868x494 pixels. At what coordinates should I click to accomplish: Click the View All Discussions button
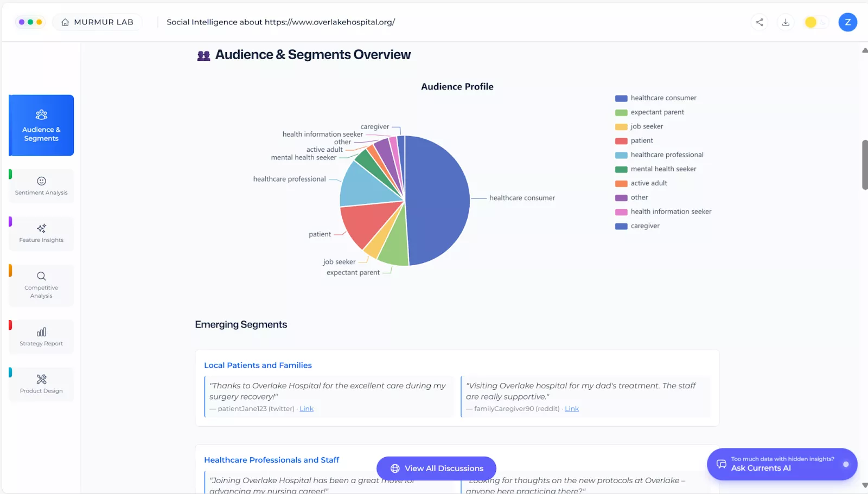pos(436,469)
